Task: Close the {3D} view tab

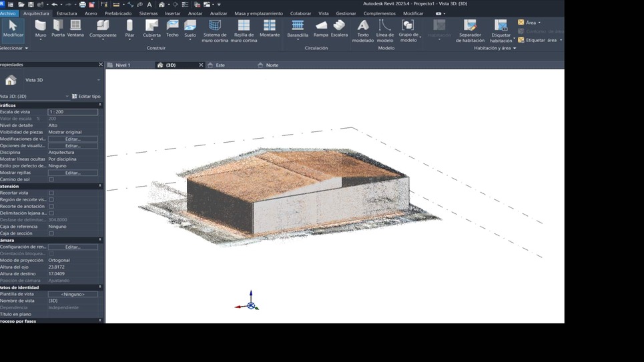Action: [x=201, y=65]
